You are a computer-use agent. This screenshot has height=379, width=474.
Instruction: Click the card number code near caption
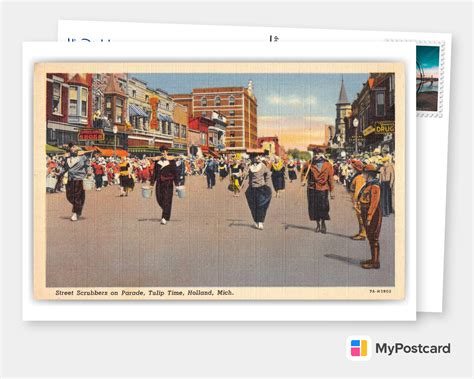pyautogui.click(x=381, y=291)
